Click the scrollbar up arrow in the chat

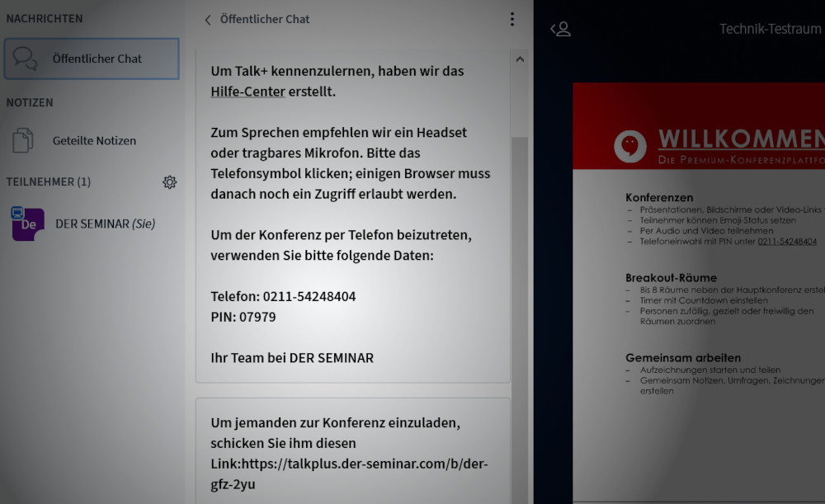click(520, 59)
